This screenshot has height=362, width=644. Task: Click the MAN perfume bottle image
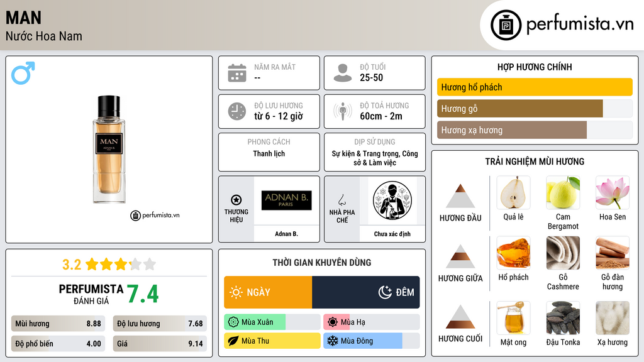[x=109, y=150]
